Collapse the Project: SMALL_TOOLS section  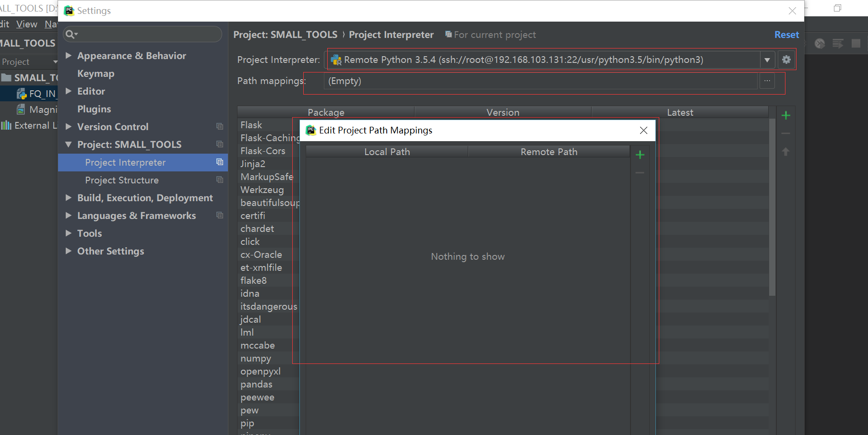(69, 145)
